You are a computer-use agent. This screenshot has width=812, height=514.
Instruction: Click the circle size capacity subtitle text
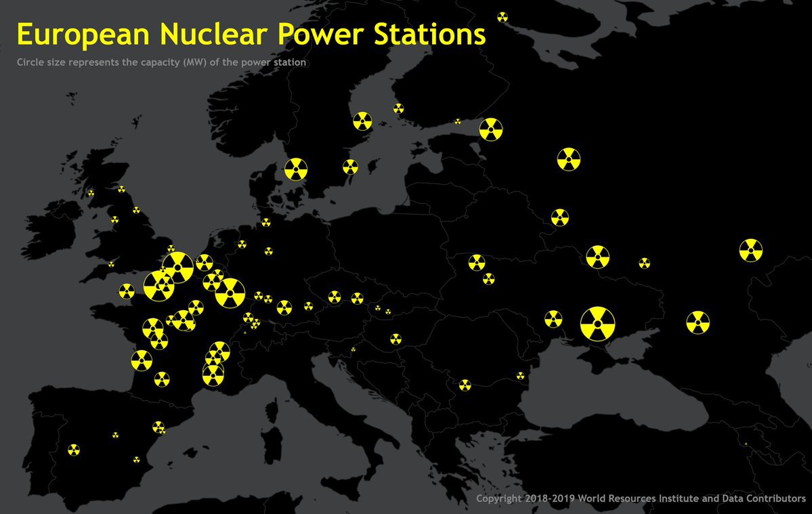(161, 62)
